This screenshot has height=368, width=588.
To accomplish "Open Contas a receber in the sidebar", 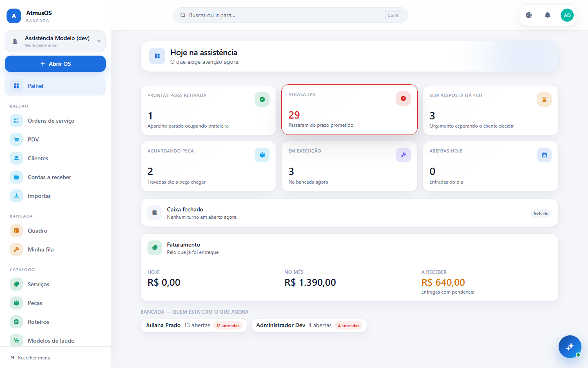I will [x=55, y=177].
